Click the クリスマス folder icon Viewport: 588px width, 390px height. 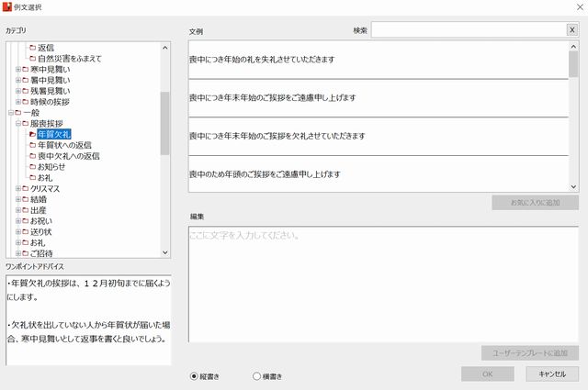(25, 188)
